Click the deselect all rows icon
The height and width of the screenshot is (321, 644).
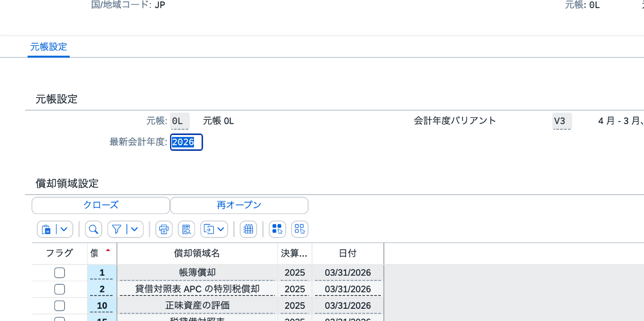(300, 229)
